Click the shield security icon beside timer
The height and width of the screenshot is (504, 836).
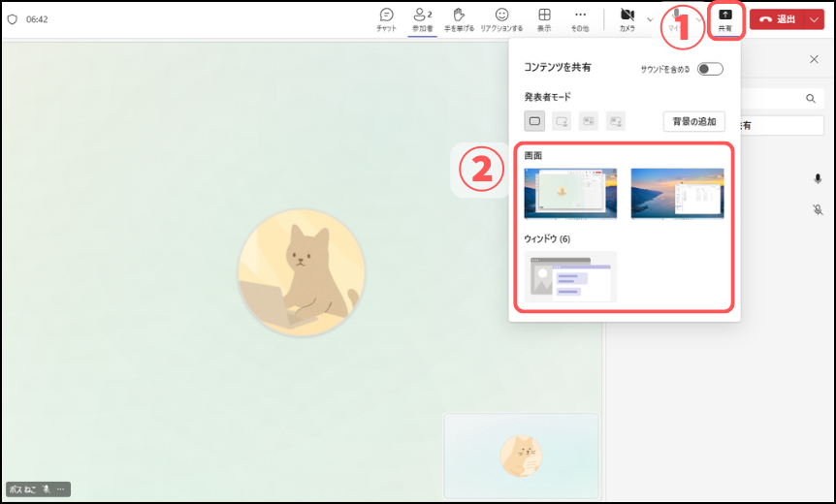click(x=13, y=19)
